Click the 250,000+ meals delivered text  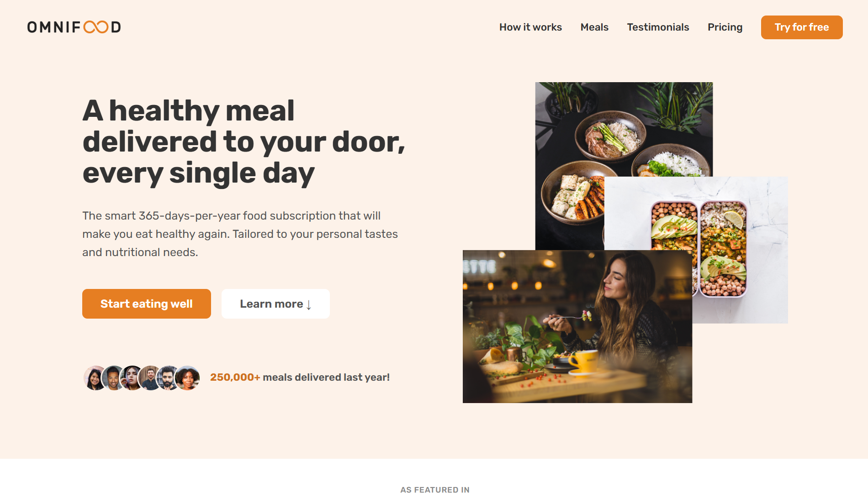coord(300,378)
